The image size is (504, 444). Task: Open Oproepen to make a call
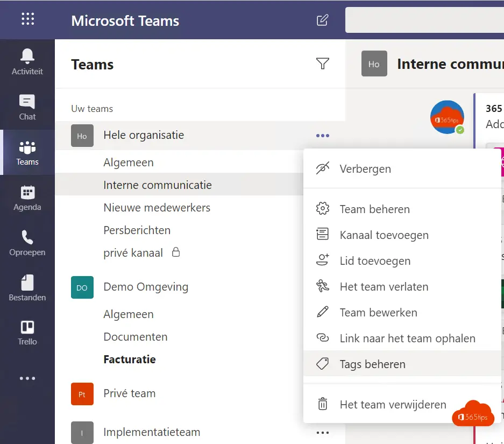point(27,242)
